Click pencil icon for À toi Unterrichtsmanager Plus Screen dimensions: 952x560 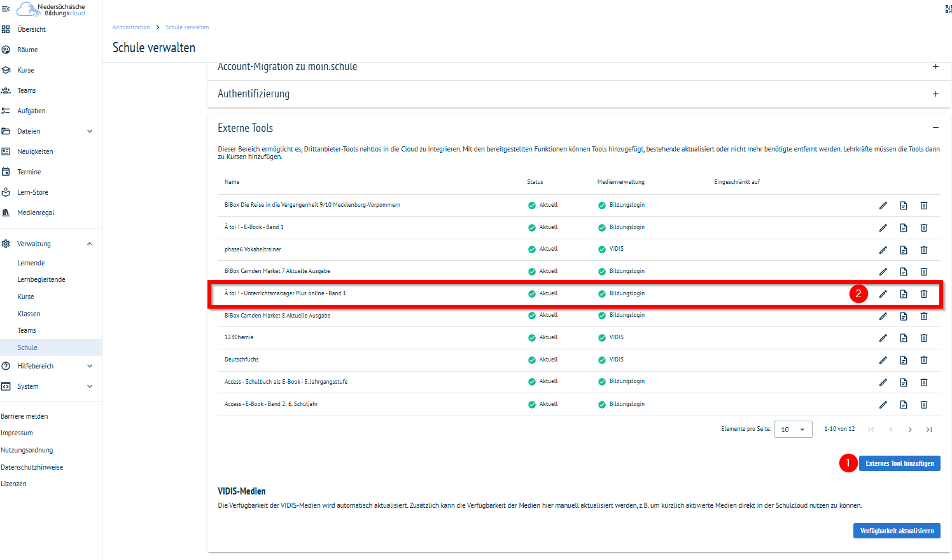tap(883, 294)
